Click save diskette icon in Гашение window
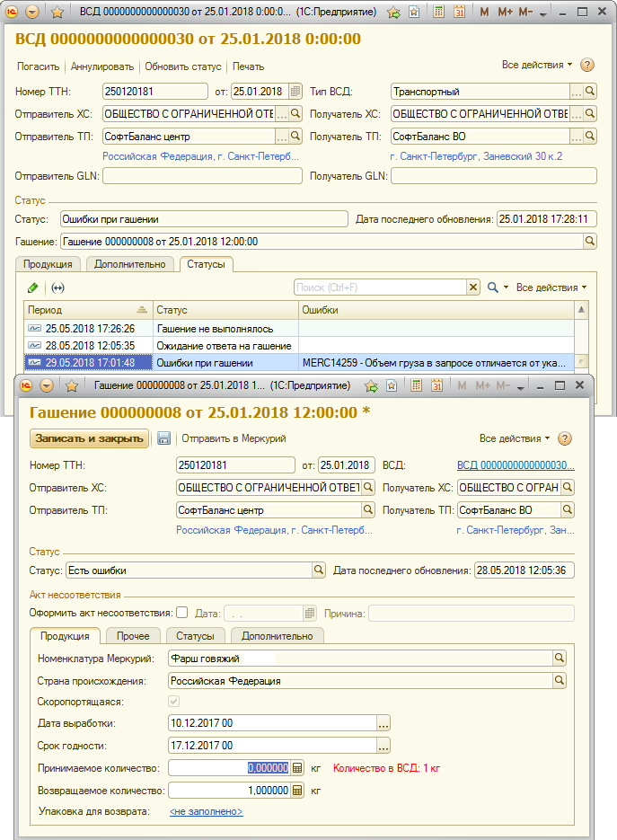 (x=163, y=438)
